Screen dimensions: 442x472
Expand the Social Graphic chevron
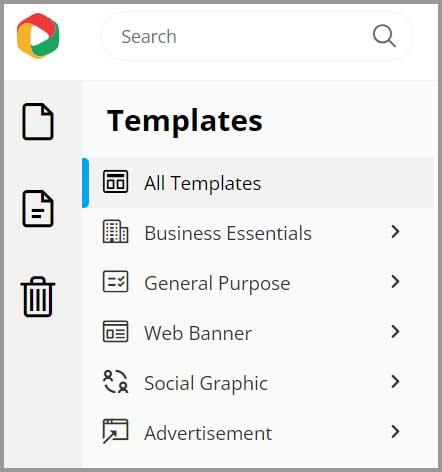coord(395,381)
